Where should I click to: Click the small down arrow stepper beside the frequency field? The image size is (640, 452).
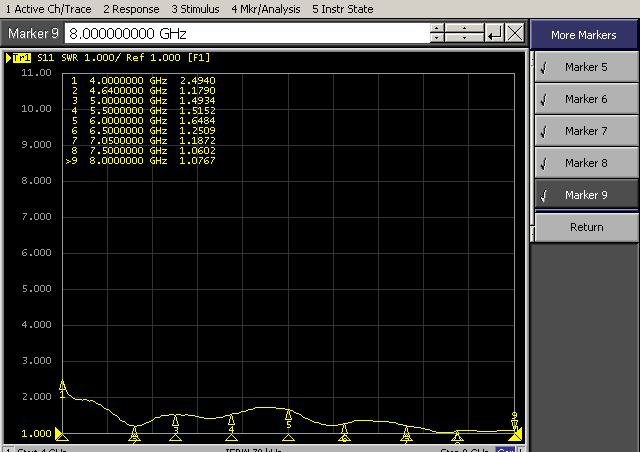[437, 38]
